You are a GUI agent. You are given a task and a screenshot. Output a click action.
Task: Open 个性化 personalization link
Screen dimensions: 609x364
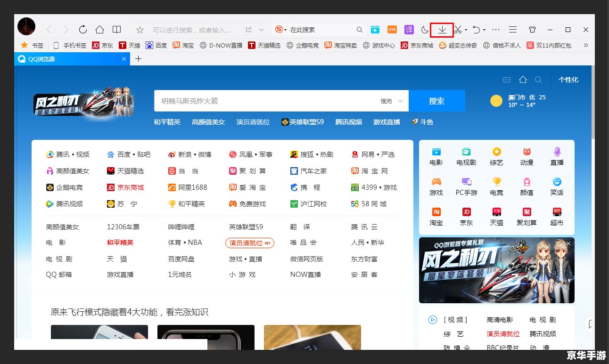point(568,80)
